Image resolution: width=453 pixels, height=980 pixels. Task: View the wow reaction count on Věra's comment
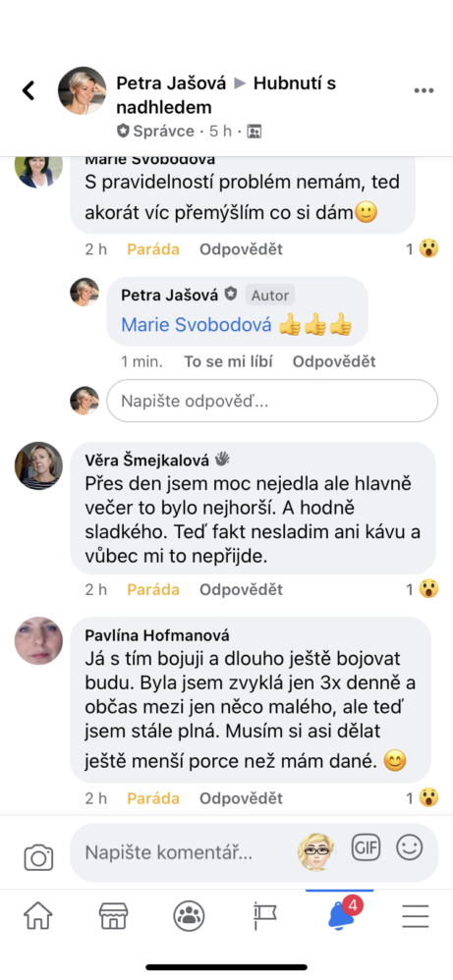tap(422, 589)
